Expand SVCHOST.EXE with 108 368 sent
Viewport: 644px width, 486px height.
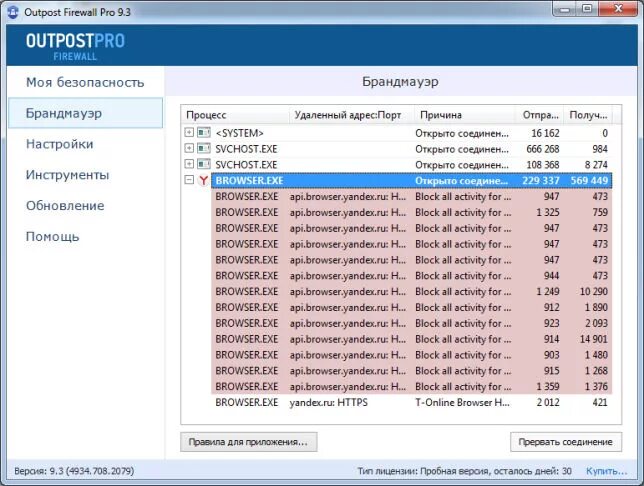189,164
